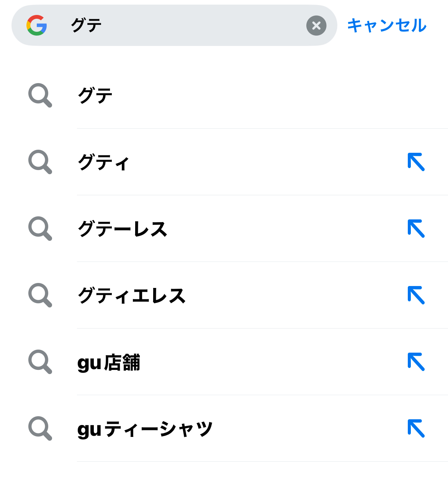Choose the グティエレス suggestion
The height and width of the screenshot is (479, 448).
click(x=224, y=295)
